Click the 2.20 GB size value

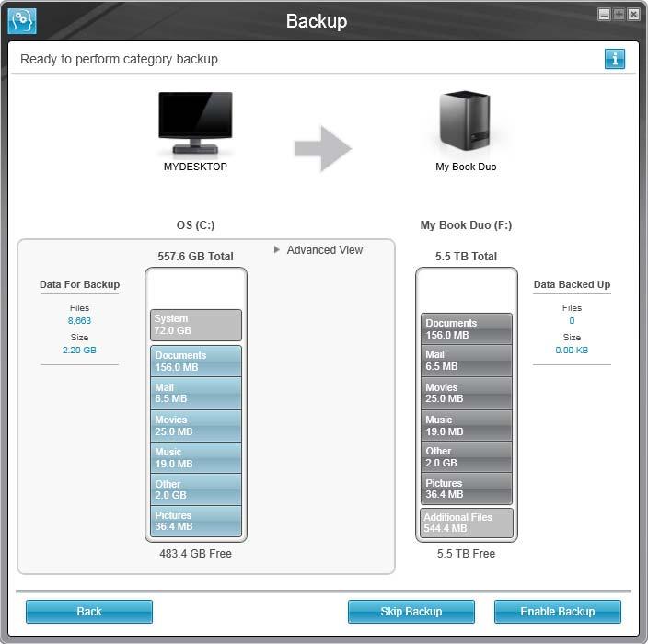(x=79, y=350)
